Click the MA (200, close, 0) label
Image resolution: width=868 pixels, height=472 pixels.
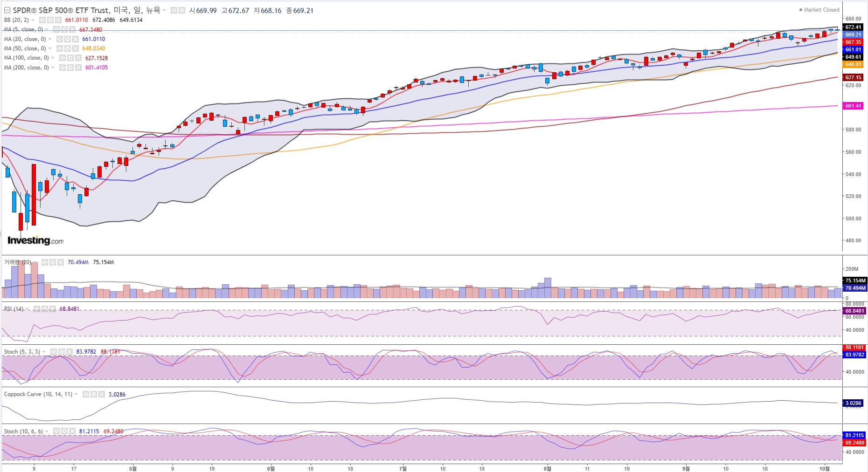tap(27, 68)
